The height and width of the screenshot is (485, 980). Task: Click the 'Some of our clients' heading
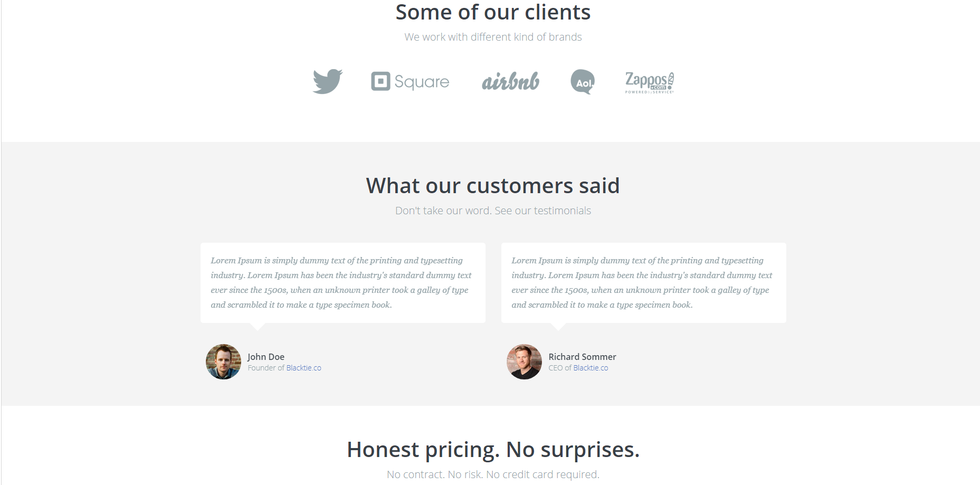493,12
